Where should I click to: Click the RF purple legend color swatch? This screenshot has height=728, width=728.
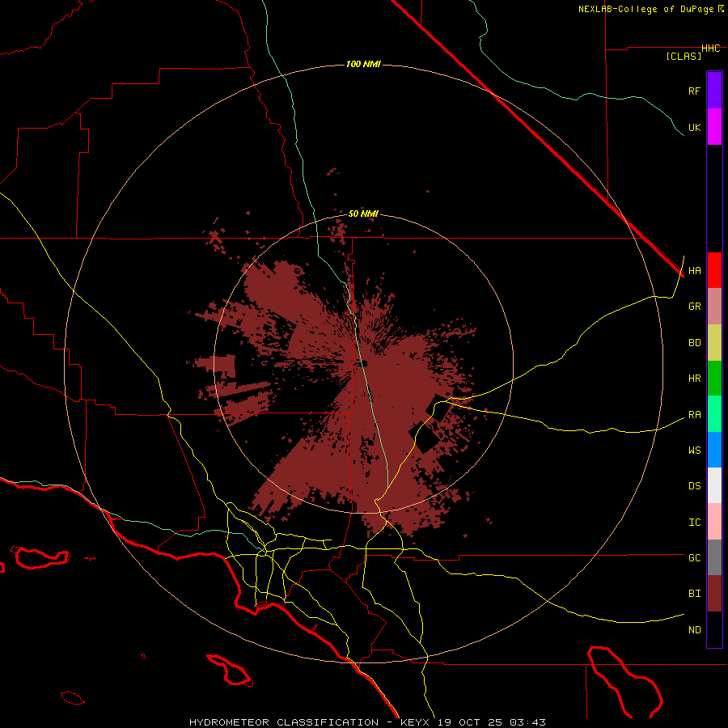(714, 91)
